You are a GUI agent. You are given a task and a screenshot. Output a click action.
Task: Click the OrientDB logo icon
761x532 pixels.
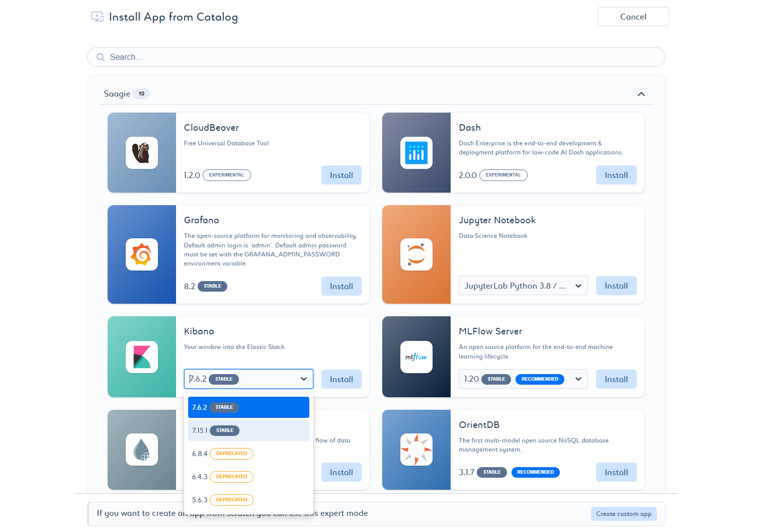tap(416, 450)
